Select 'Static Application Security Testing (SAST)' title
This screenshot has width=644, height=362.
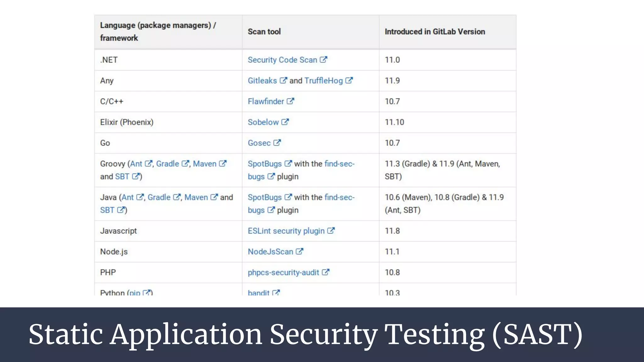pos(306,335)
